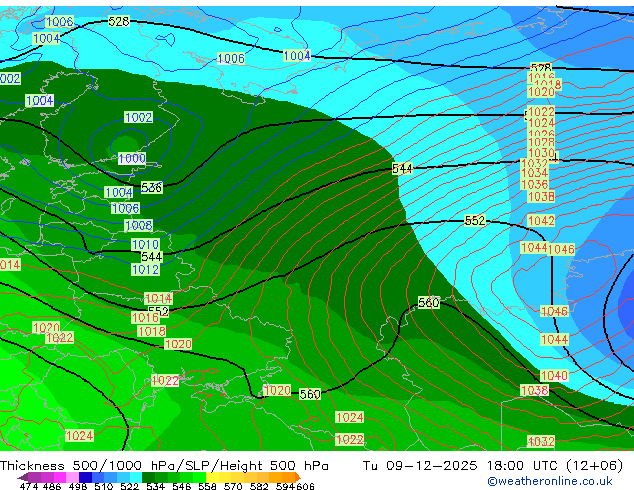The height and width of the screenshot is (490, 634).
Task: Click the 1002 label above the low center
Action: tap(139, 117)
